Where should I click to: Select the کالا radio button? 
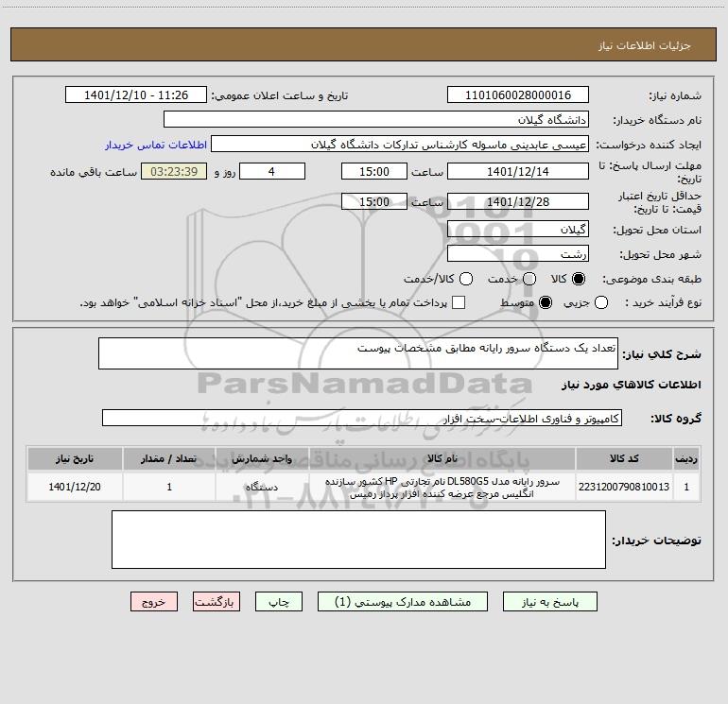click(x=579, y=279)
